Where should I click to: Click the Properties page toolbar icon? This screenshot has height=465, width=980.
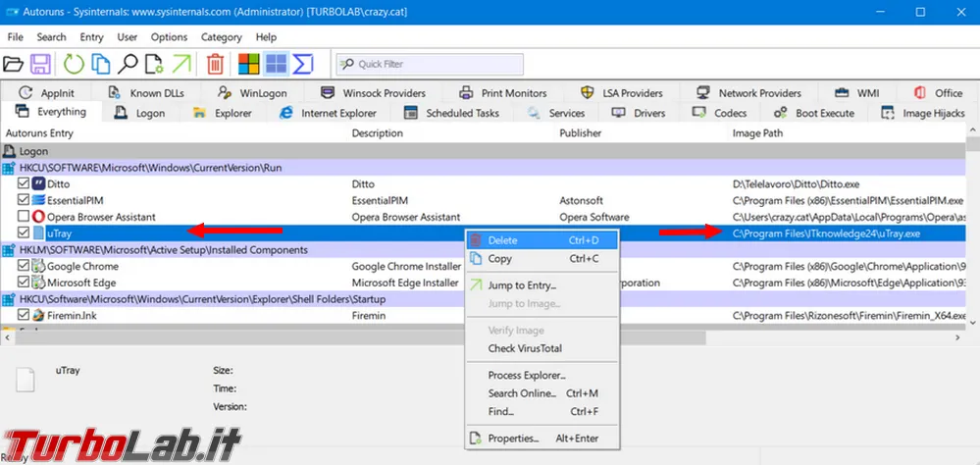click(x=154, y=64)
